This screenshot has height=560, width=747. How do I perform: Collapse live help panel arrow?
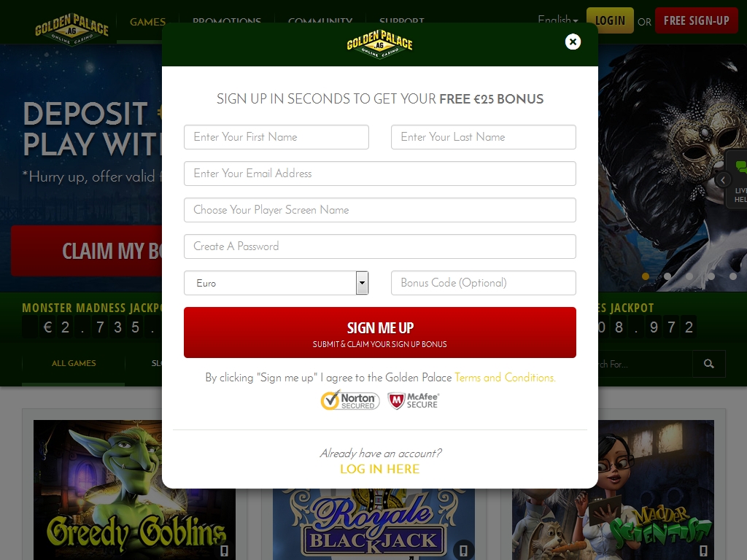click(723, 180)
